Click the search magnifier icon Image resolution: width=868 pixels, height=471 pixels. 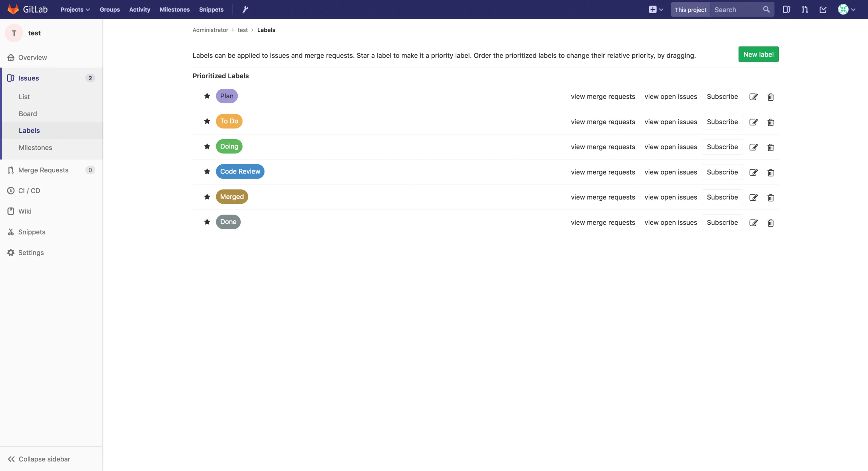[x=766, y=9]
